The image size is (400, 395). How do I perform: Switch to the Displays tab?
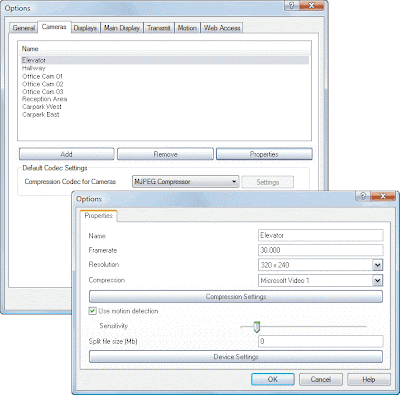(85, 28)
